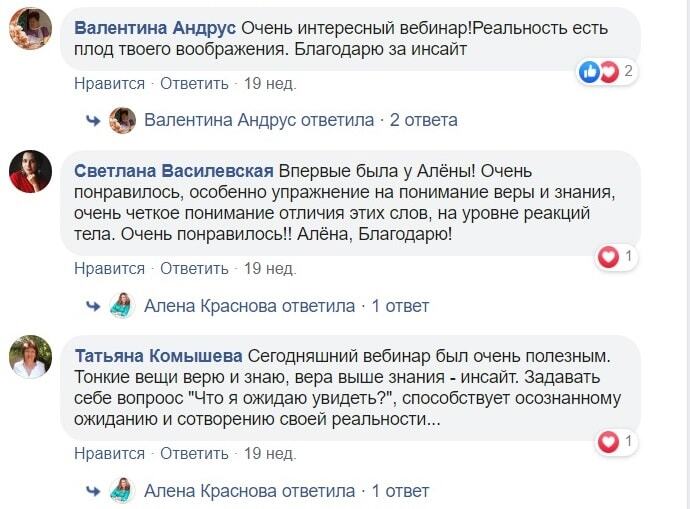Reply to Валентина Андрус comment via Ответить
This screenshot has width=690, height=509.
(x=194, y=84)
